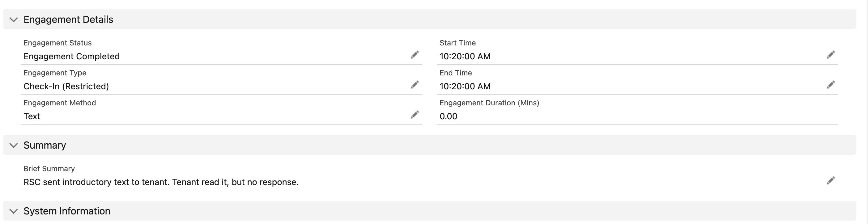Screen dimensions: 868x224
Task: Click pencil icon next to Check-In (Restricted)
Action: click(x=415, y=85)
